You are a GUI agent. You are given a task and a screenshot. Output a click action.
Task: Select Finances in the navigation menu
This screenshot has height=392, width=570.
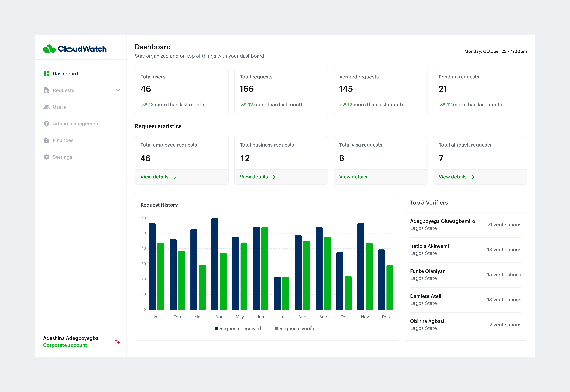pyautogui.click(x=63, y=140)
